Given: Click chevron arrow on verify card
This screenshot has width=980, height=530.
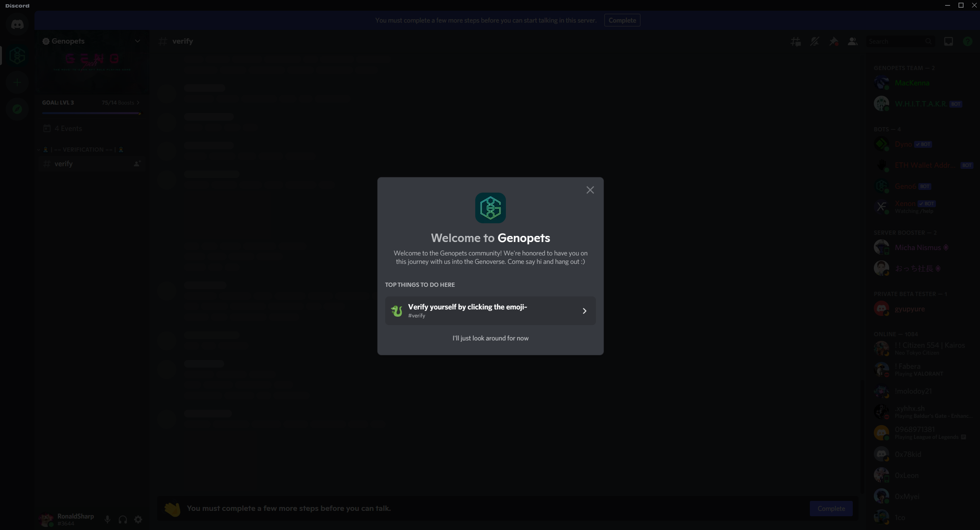Looking at the screenshot, I should point(584,311).
